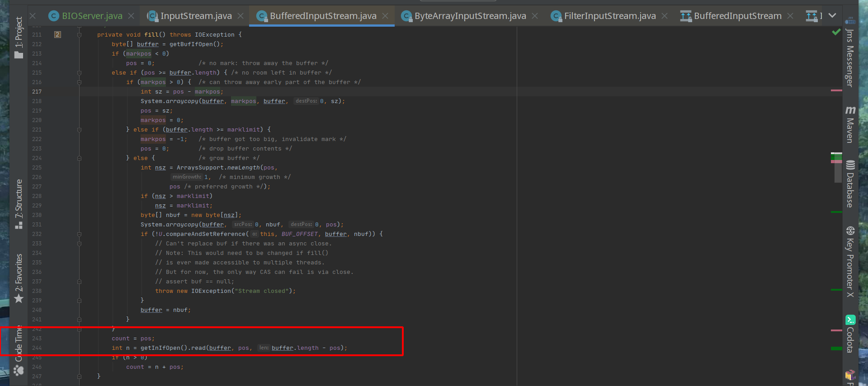Close the BIOServer.java tab
The width and height of the screenshot is (868, 386).
[131, 16]
